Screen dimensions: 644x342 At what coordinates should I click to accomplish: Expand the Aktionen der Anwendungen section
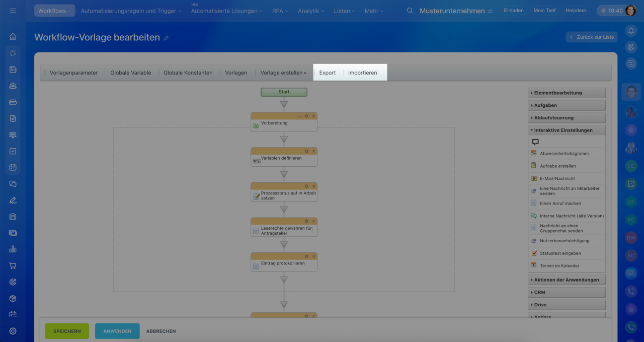567,280
